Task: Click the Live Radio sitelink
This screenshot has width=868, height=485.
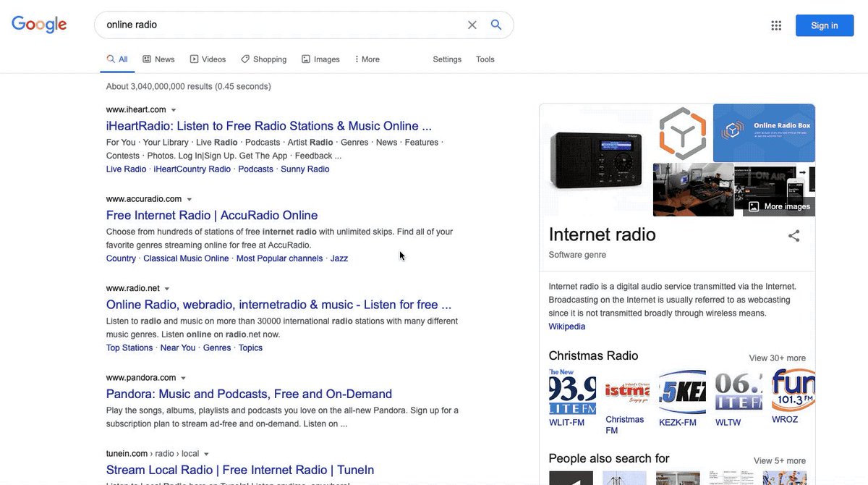Action: [126, 169]
